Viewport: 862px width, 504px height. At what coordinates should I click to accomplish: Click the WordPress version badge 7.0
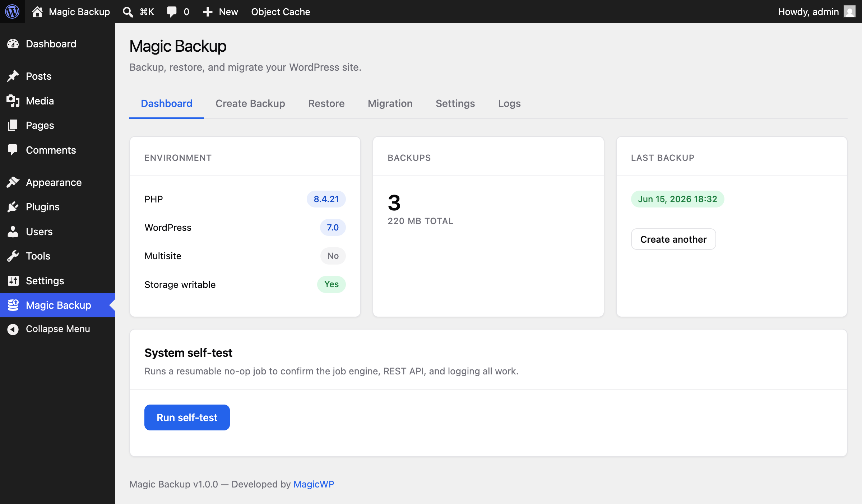coord(333,227)
